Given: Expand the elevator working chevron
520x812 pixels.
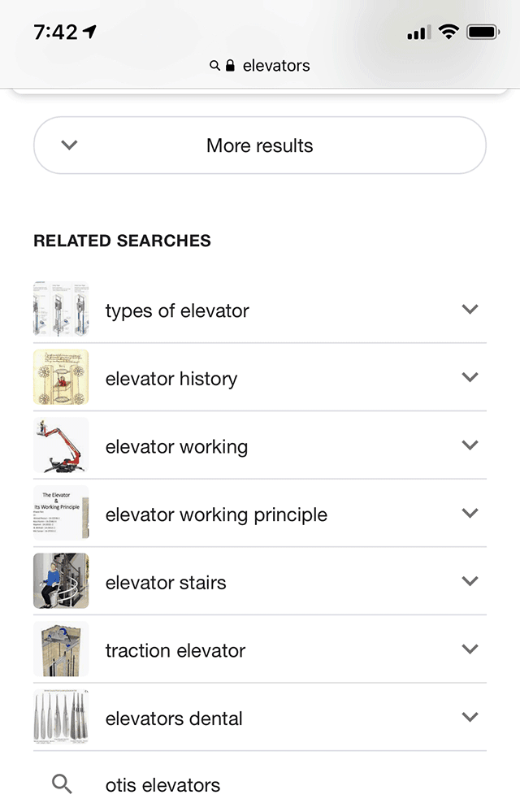Looking at the screenshot, I should 470,445.
